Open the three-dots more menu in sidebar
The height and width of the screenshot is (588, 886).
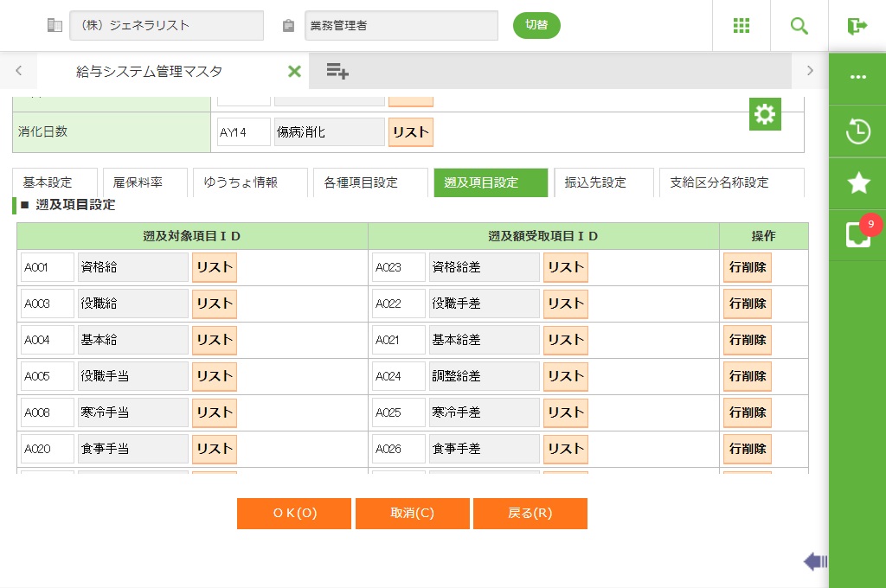pyautogui.click(x=857, y=77)
